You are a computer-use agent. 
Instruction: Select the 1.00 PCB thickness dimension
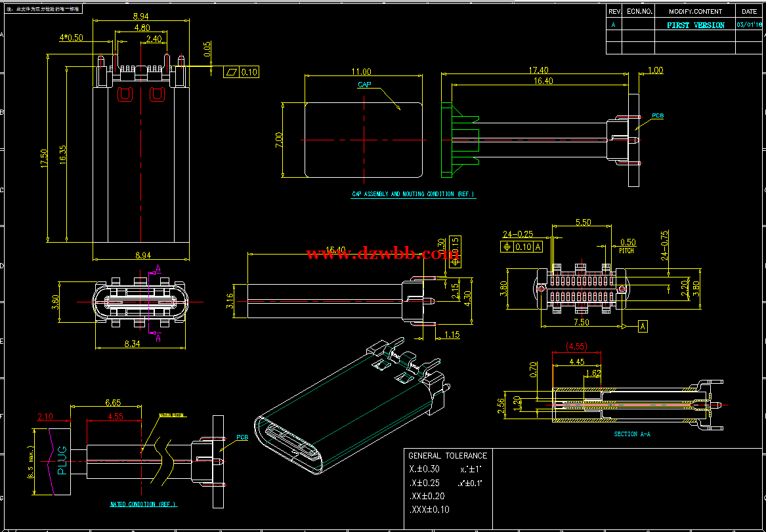[655, 71]
